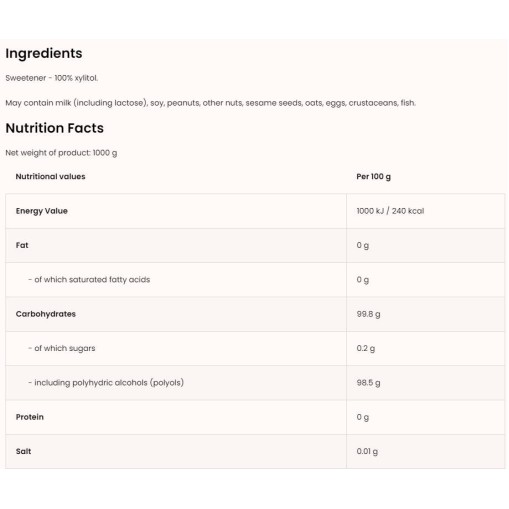Screen dimensions: 509x509
Task: Click the allergen warning about milk
Action: (x=210, y=103)
